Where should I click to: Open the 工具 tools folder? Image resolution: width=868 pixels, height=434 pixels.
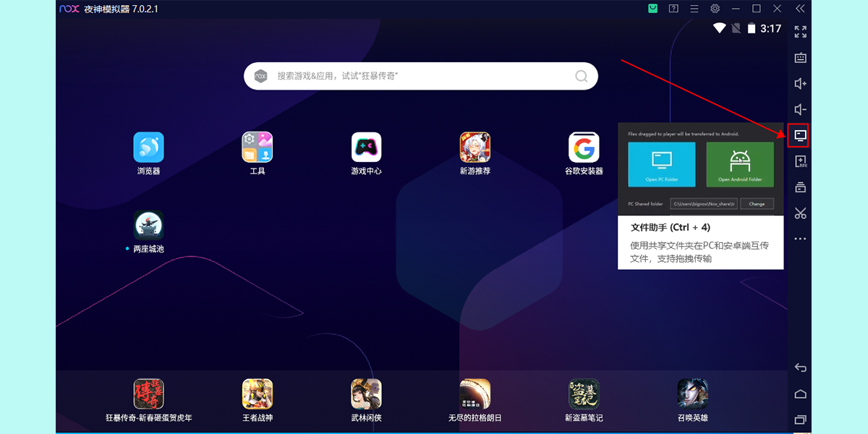point(258,148)
